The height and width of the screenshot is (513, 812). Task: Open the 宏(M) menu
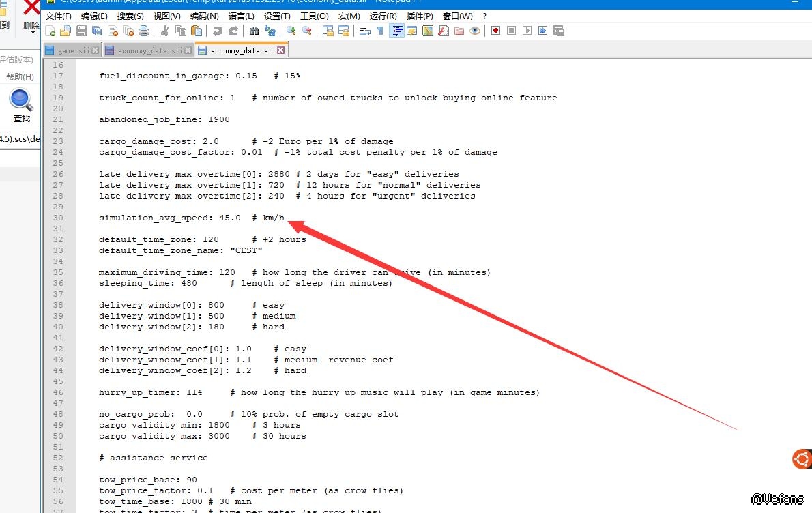[349, 16]
